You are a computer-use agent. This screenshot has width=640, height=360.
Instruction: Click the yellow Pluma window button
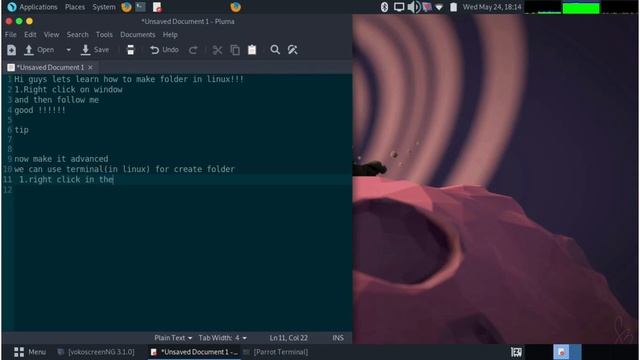pos(29,21)
